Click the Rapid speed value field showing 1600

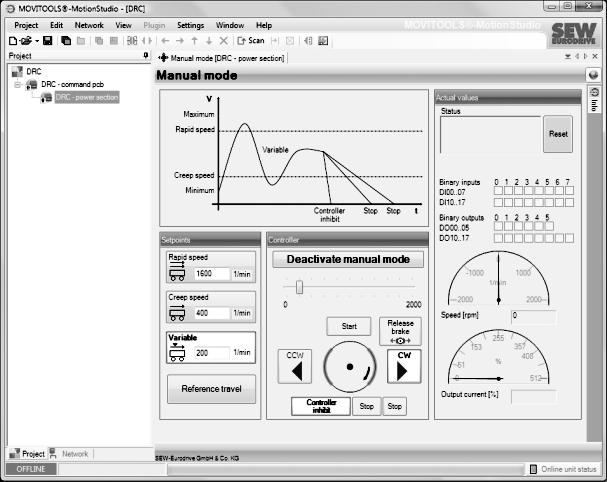click(x=211, y=274)
